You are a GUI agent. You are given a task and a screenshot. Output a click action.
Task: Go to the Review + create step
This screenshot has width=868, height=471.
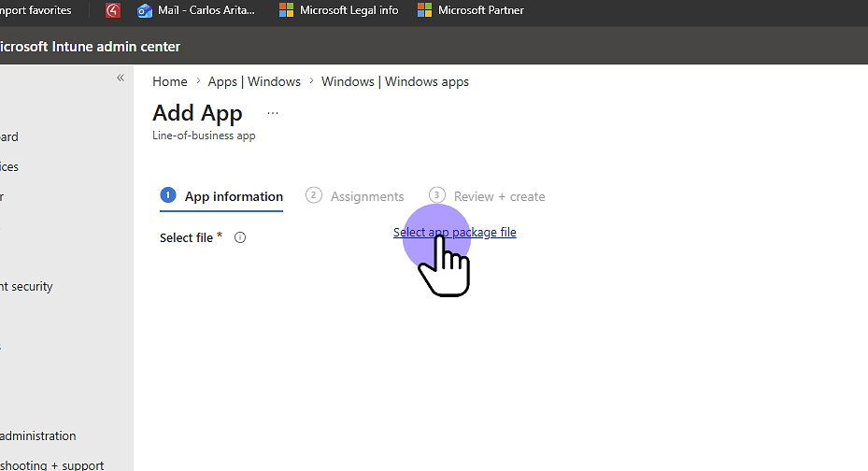point(487,196)
